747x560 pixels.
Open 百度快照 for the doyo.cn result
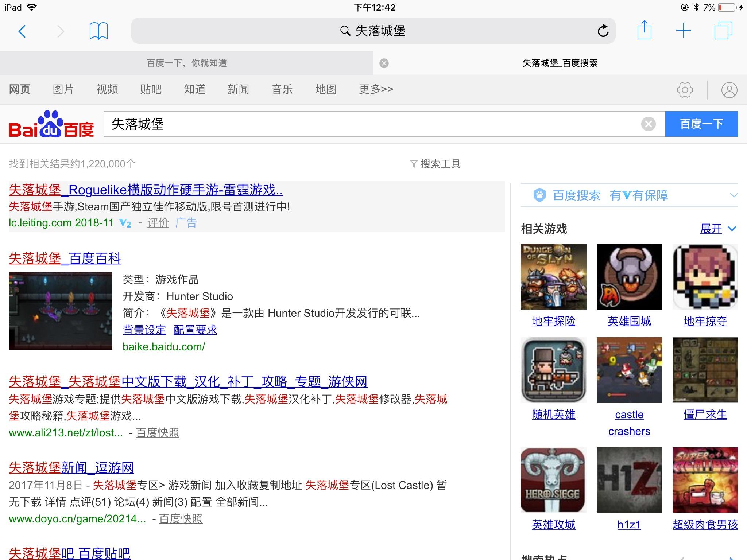pyautogui.click(x=181, y=519)
